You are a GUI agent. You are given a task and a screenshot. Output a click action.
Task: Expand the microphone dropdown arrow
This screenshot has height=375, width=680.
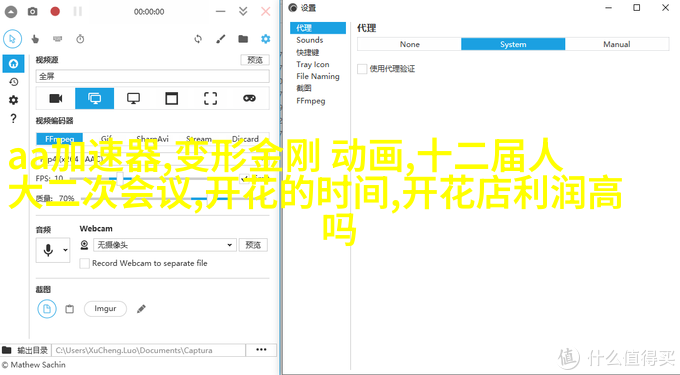click(65, 250)
